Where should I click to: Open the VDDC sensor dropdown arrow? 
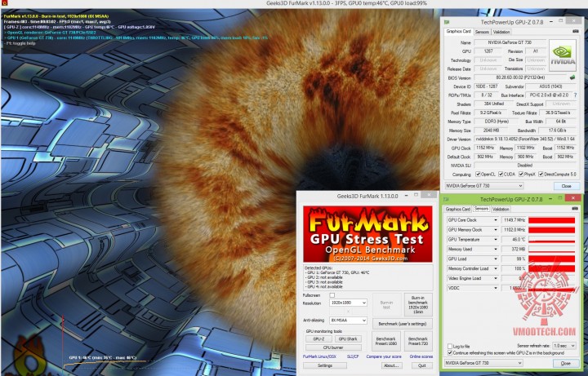tap(496, 289)
